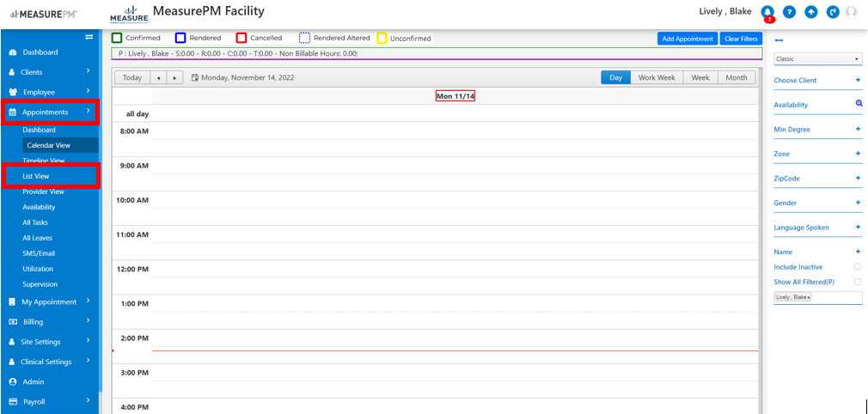This screenshot has width=868, height=414.
Task: Collapse the sidebar using the swap arrows icon
Action: (89, 37)
